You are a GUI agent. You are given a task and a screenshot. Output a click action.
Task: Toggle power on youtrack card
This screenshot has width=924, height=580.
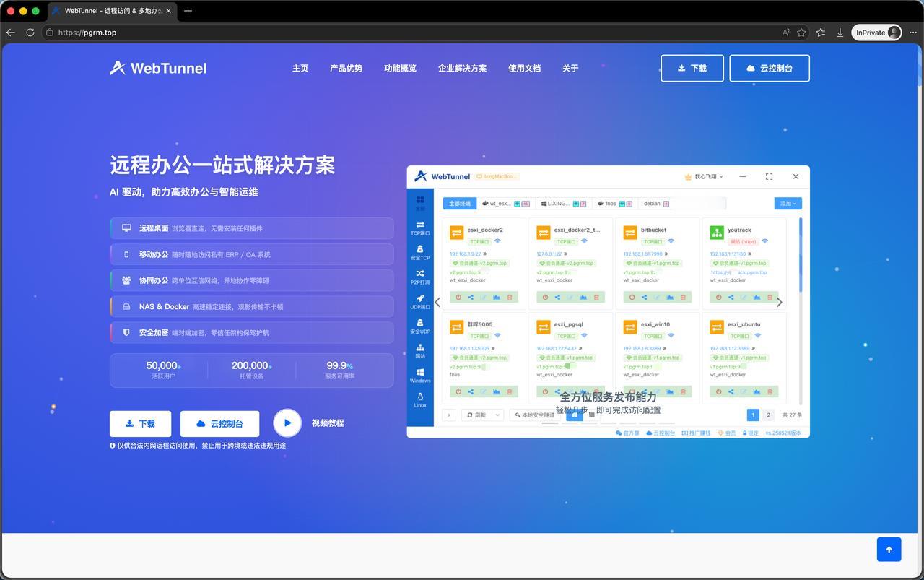[718, 298]
